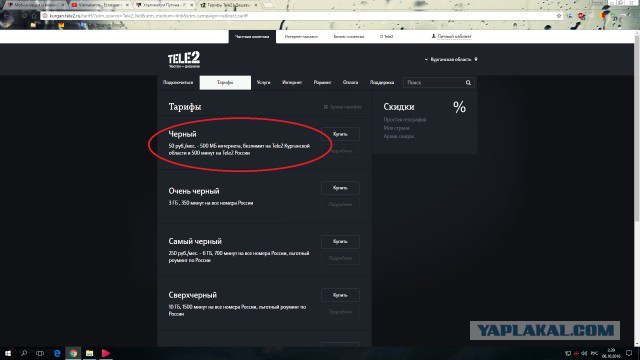Open the notification center icon
640x360 pixels.
(x=629, y=353)
